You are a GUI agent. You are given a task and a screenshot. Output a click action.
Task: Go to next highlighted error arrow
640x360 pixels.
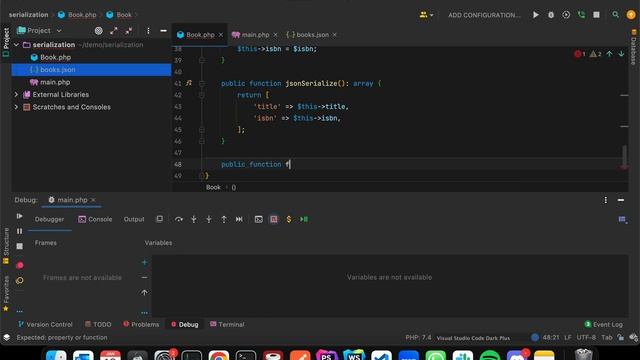tap(621, 53)
